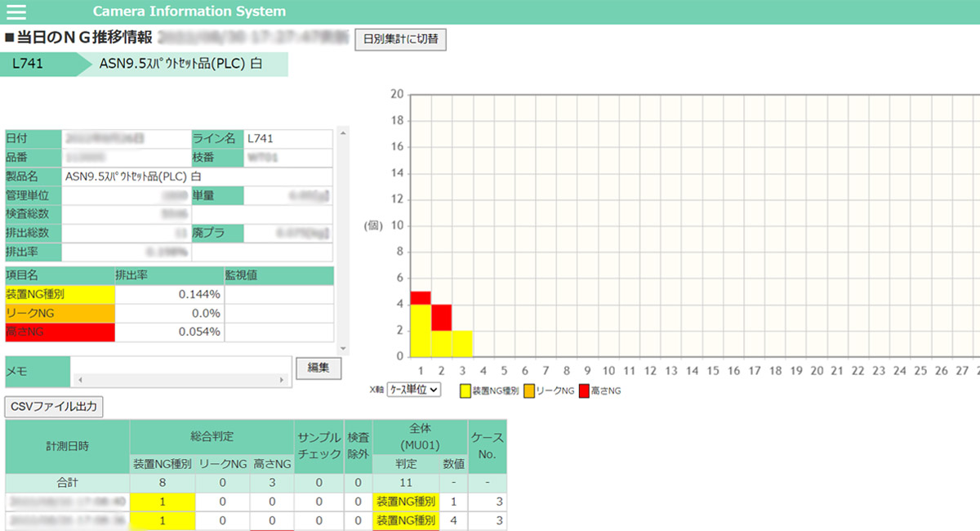Click inside the メモ text field
Viewport: 980px width, 531px height.
coord(180,365)
